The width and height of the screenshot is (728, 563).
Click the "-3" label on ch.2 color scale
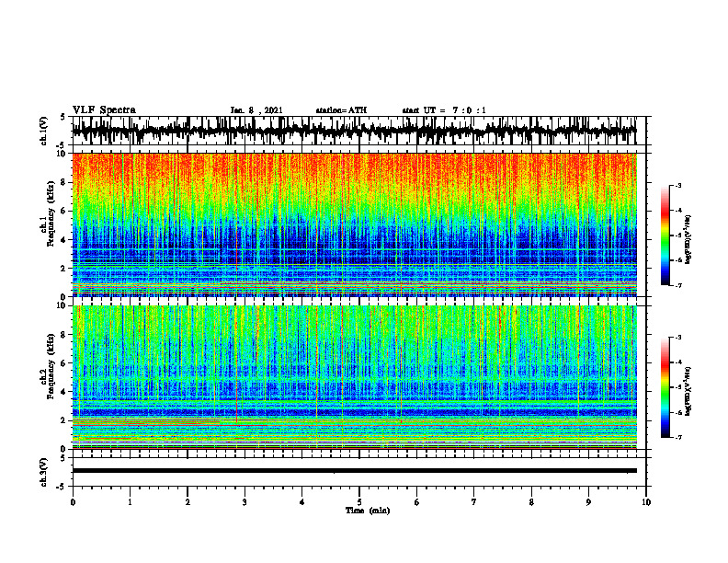(x=677, y=338)
